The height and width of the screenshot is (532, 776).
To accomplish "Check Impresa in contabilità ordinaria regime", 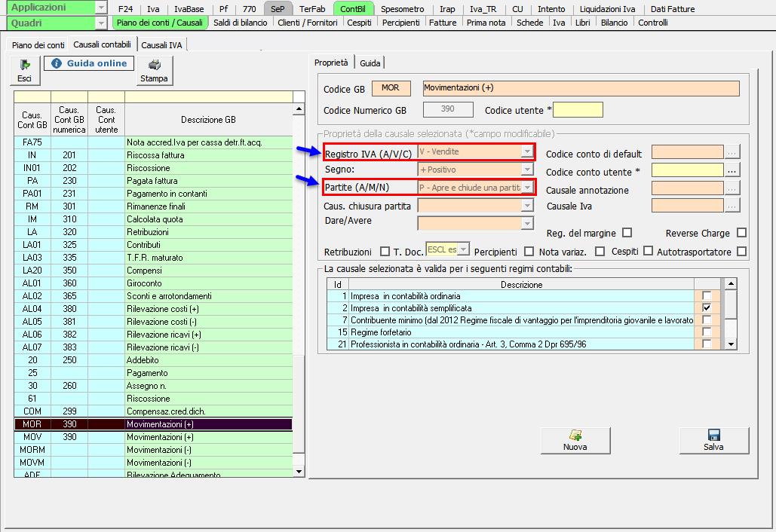I will [x=707, y=295].
